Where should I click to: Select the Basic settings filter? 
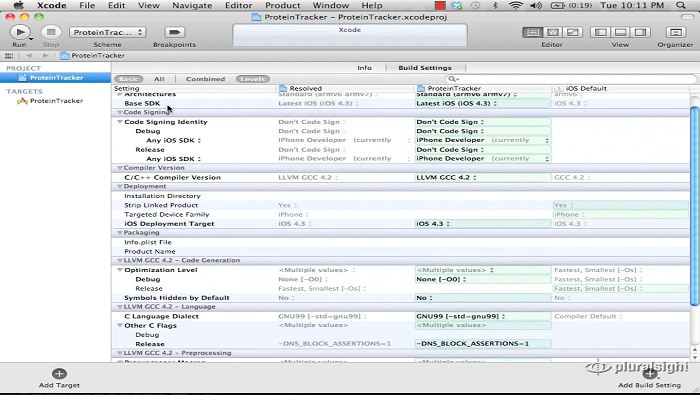[x=129, y=79]
